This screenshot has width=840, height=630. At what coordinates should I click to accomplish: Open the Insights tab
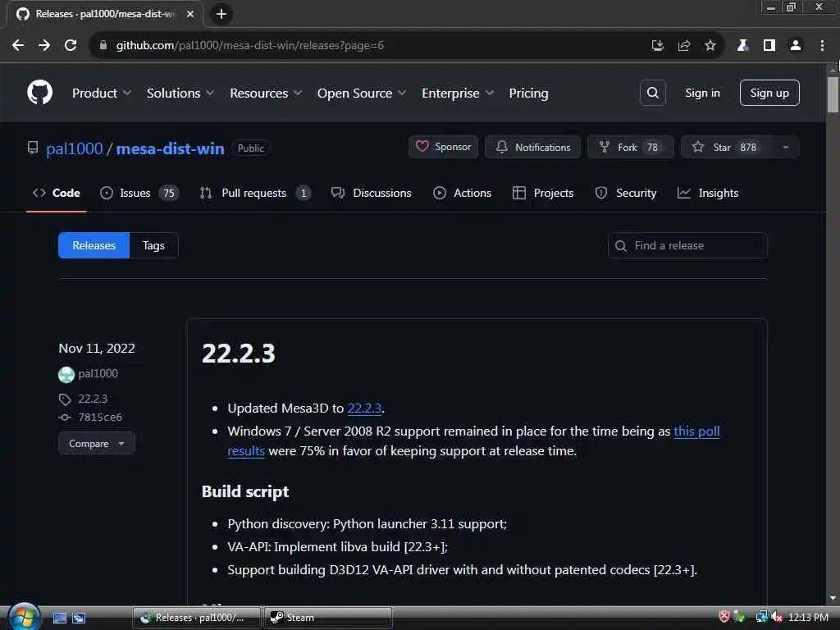pos(708,193)
